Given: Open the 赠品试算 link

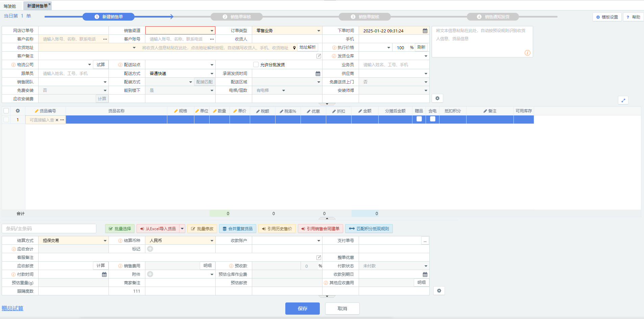Looking at the screenshot, I should click(13, 308).
